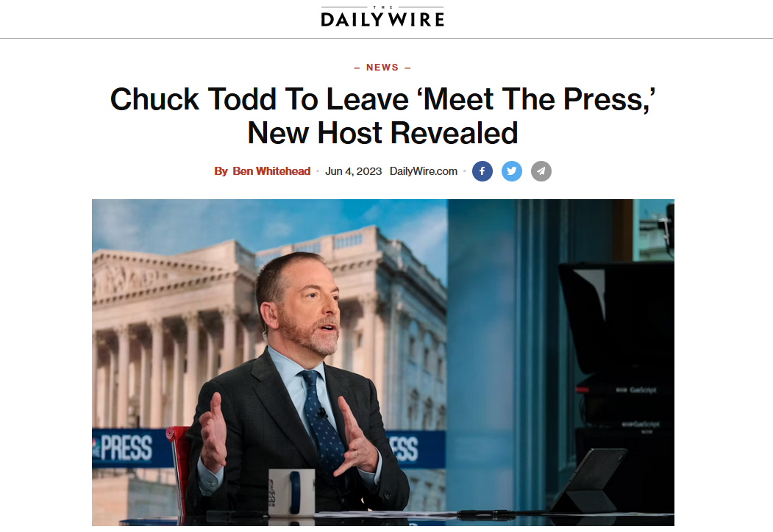773x532 pixels.
Task: Open the NEWS category link
Action: point(382,68)
